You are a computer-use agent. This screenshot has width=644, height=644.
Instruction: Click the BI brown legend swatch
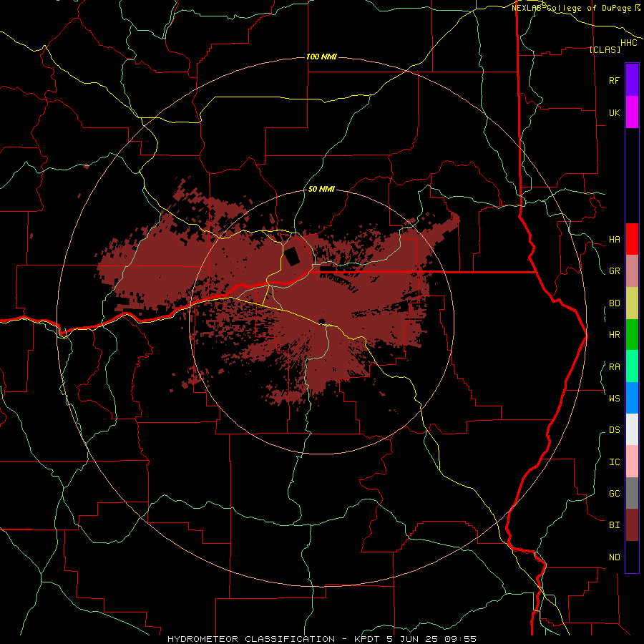point(632,525)
